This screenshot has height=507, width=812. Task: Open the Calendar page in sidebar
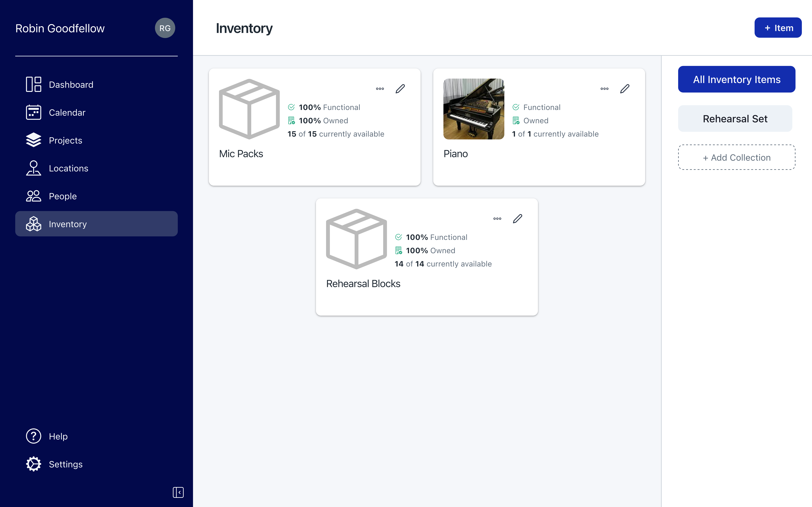[67, 112]
